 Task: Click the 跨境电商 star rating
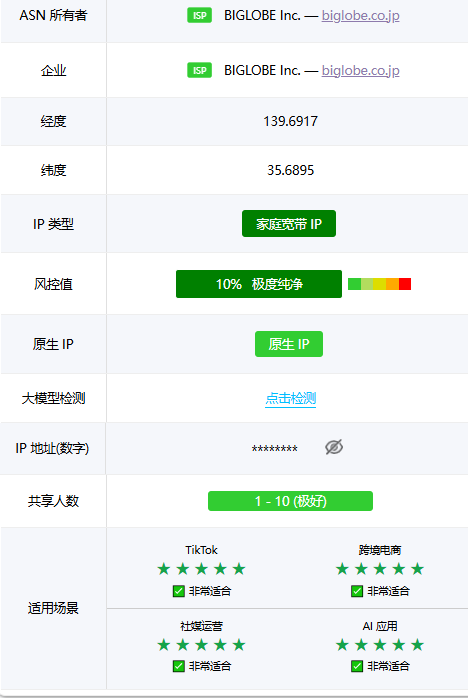click(x=380, y=568)
